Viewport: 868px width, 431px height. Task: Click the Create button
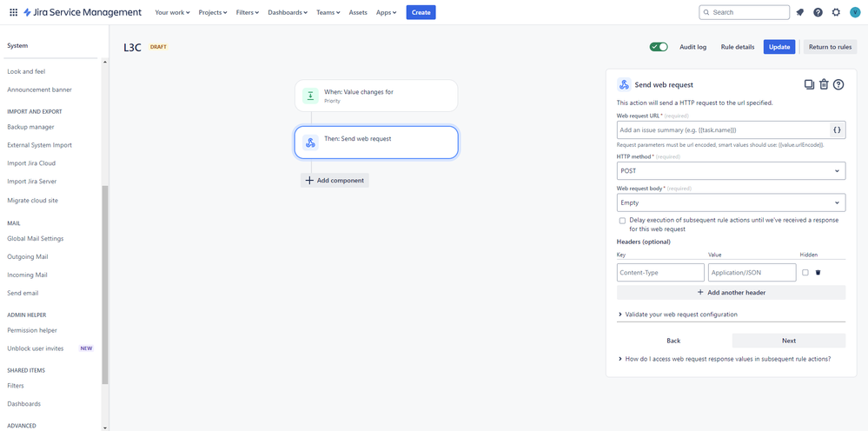click(421, 12)
